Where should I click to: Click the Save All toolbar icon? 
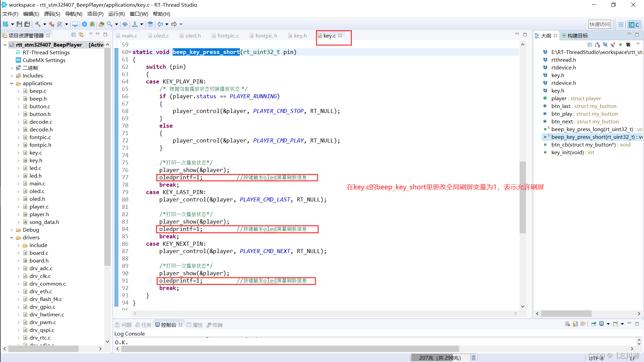(27, 24)
